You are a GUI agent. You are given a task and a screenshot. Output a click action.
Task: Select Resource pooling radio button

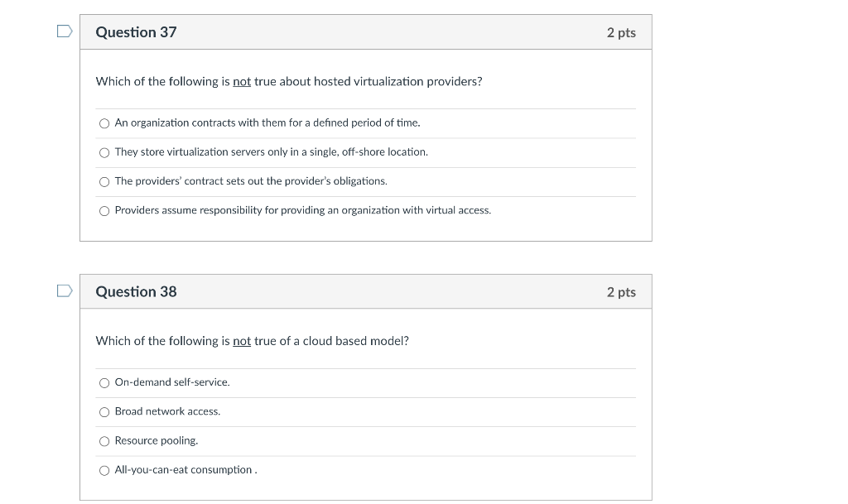tap(104, 441)
